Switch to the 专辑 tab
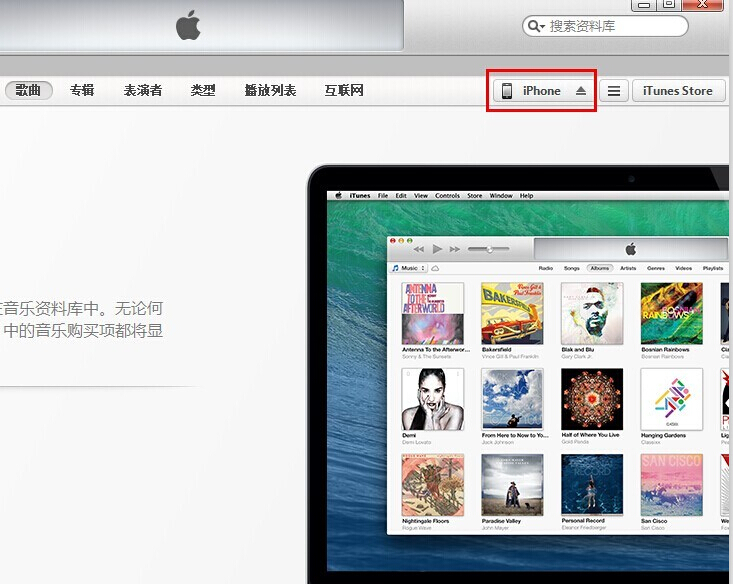Viewport: 733px width, 584px height. click(x=82, y=90)
